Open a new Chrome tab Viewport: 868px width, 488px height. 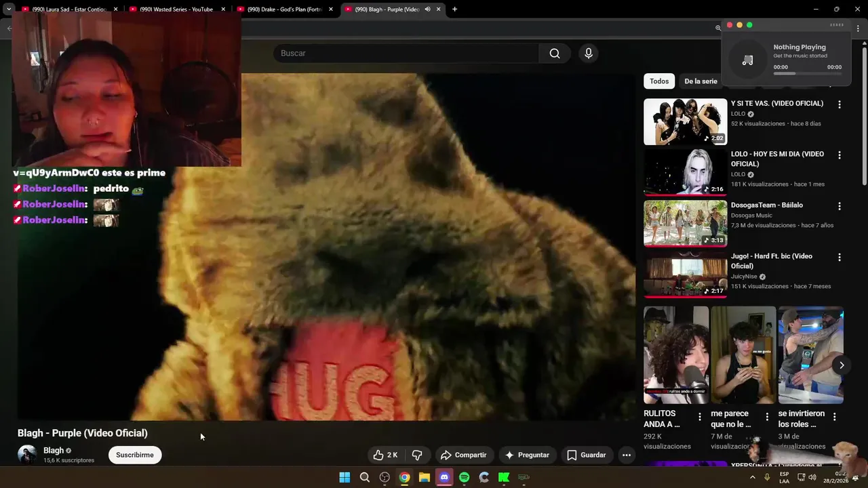[x=454, y=9]
